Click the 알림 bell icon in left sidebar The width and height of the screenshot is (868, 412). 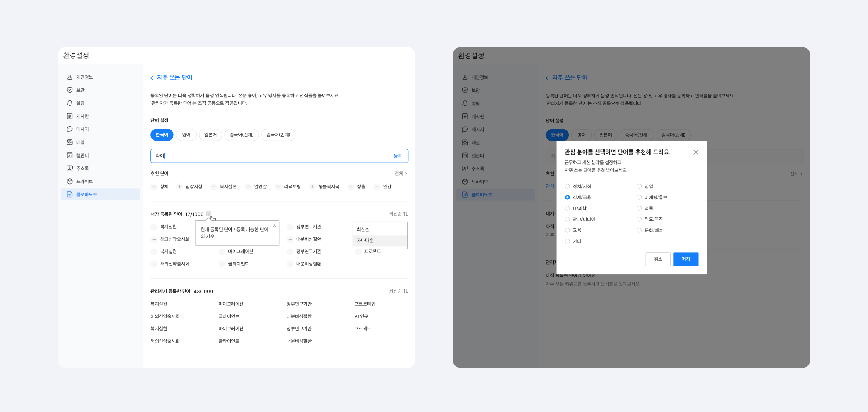pyautogui.click(x=70, y=103)
